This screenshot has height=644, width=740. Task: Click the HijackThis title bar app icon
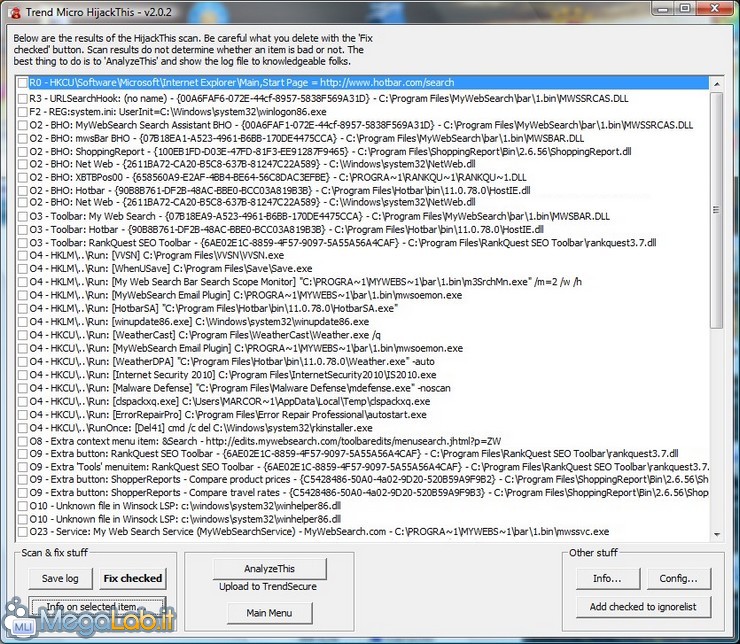tap(15, 12)
